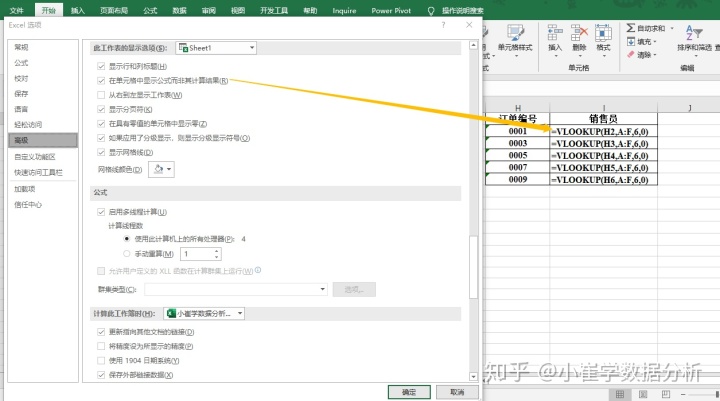Open the Sheet1 worksheet dropdown
The width and height of the screenshot is (720, 401).
click(x=216, y=48)
